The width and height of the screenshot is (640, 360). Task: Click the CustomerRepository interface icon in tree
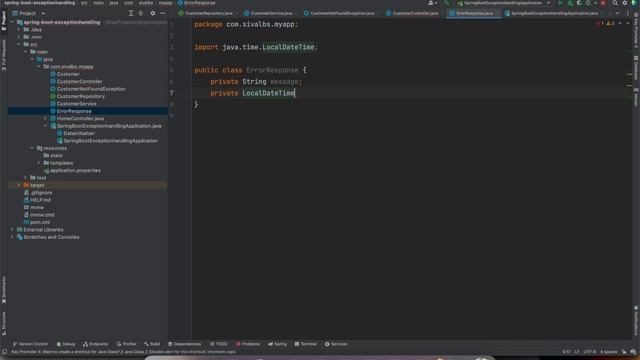point(53,96)
